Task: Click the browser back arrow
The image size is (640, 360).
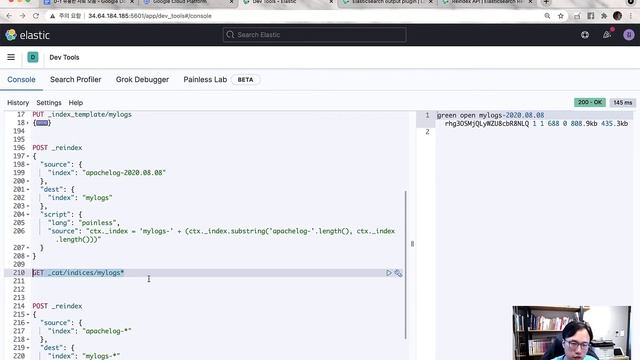Action: coord(9,16)
